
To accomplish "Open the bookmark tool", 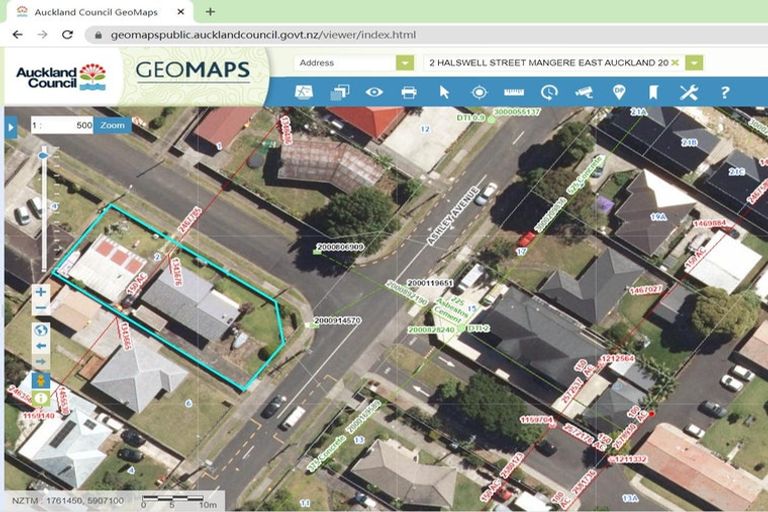I will pyautogui.click(x=653, y=92).
